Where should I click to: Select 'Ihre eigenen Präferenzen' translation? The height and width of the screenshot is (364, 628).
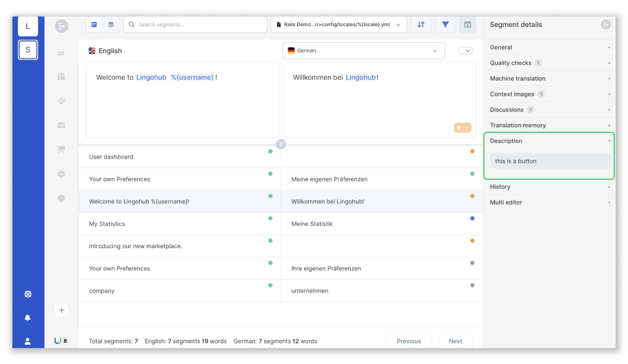pos(326,268)
